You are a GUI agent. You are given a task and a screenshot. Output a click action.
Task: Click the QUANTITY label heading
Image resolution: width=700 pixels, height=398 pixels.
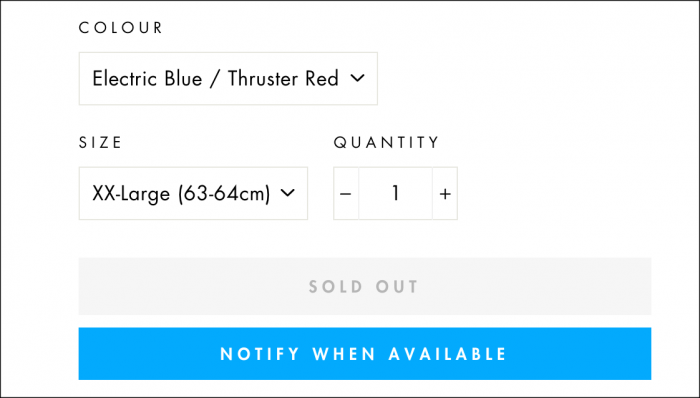point(387,143)
